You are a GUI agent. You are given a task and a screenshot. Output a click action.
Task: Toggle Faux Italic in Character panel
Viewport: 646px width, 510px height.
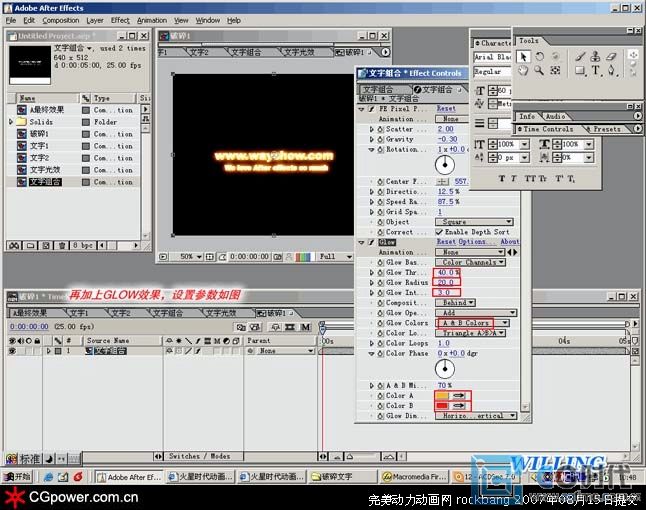tap(514, 179)
